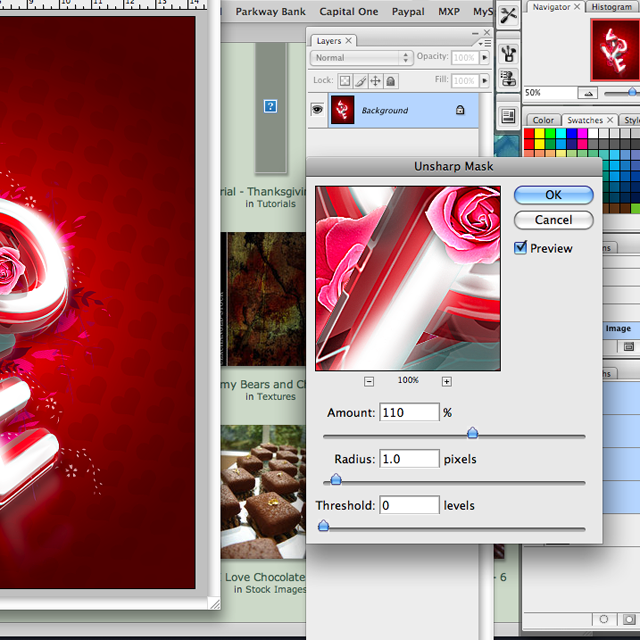Click the Amount field showing 110
This screenshot has height=640, width=640.
[409, 412]
